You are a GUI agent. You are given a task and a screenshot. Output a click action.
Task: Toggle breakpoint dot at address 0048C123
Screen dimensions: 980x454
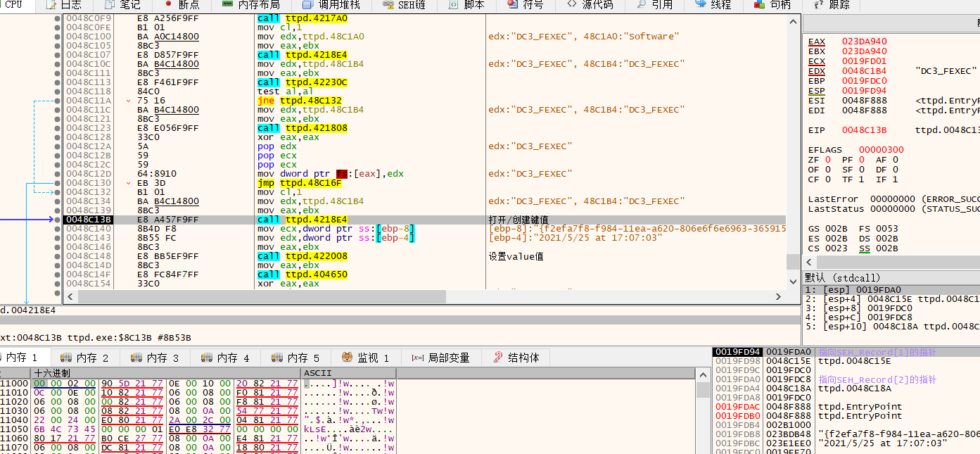point(58,128)
